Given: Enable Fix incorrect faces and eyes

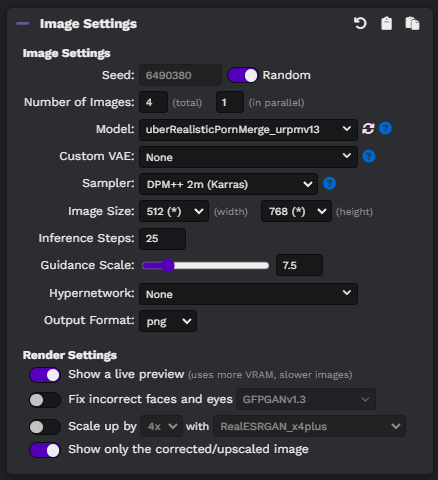Looking at the screenshot, I should [45, 400].
